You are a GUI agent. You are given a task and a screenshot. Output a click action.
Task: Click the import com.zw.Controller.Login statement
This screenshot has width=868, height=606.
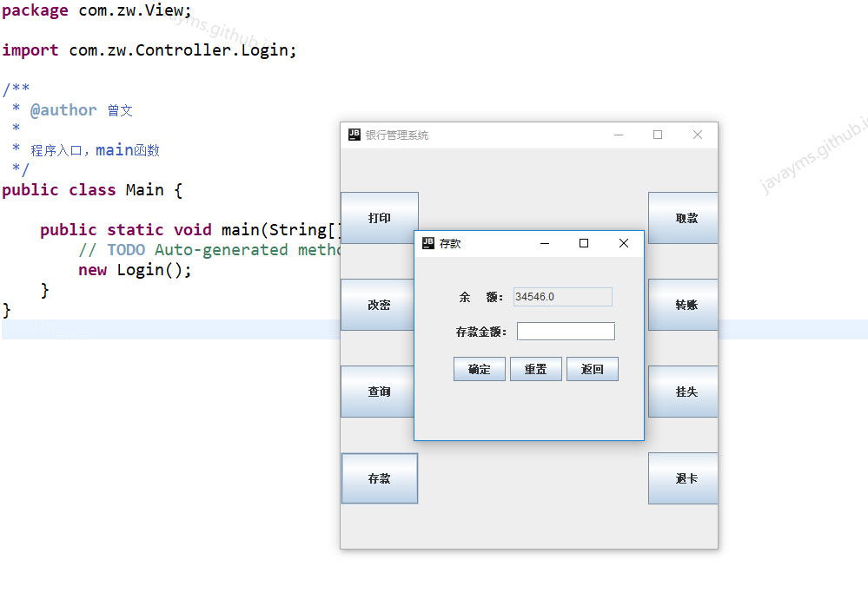click(x=148, y=49)
